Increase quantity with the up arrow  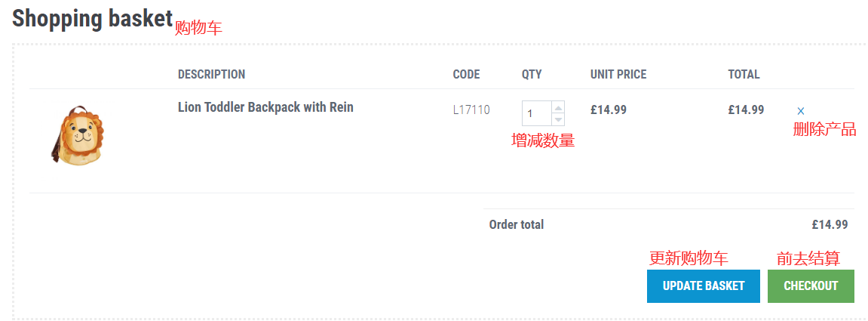(558, 107)
